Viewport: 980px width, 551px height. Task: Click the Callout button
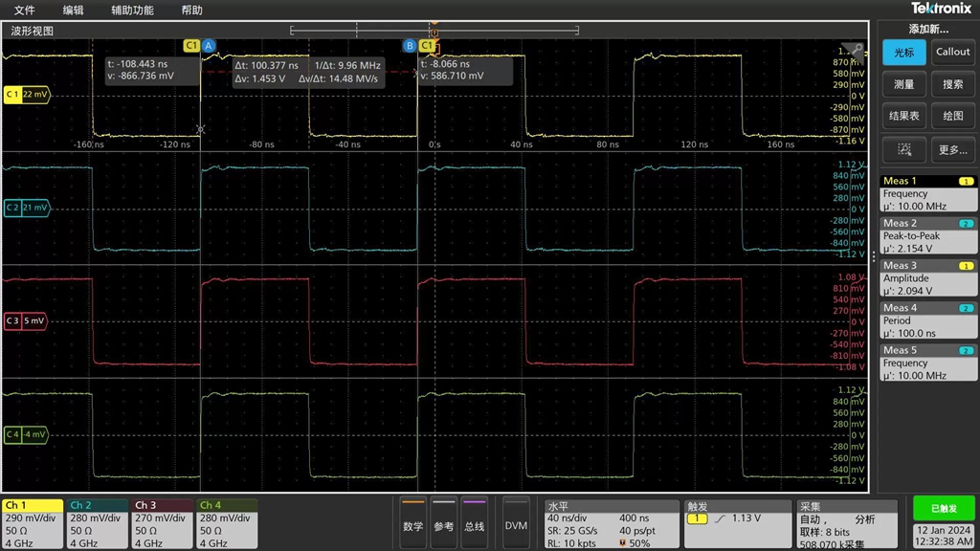952,53
